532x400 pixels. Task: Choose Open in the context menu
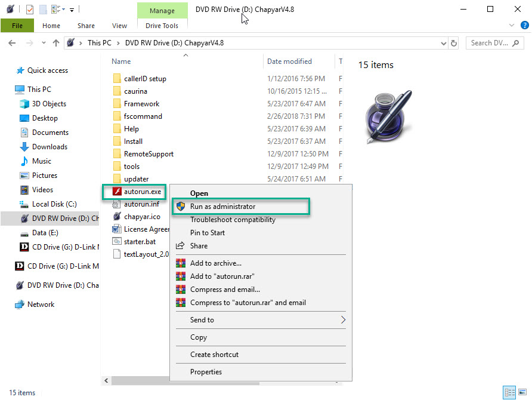(199, 193)
